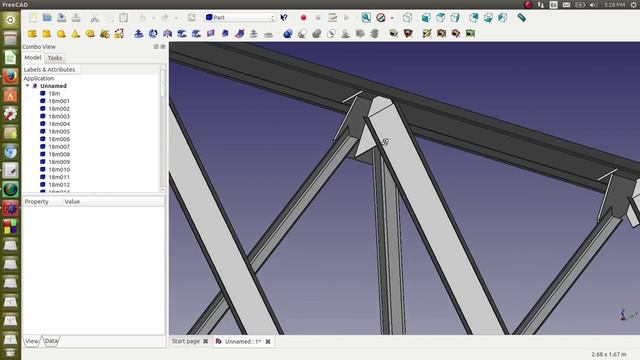
Task: Switch to Left view cube icon
Action: pos(503,18)
